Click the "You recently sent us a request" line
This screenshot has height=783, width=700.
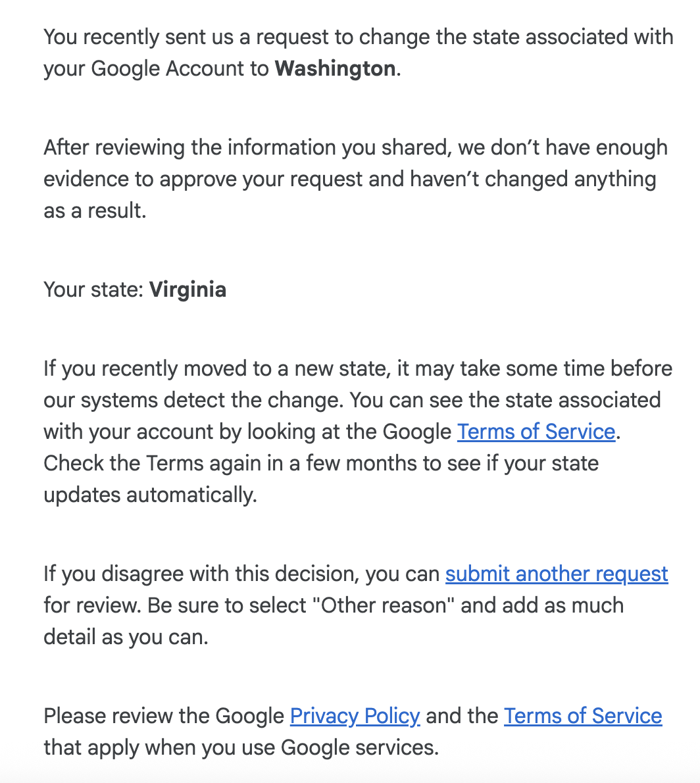point(359,37)
